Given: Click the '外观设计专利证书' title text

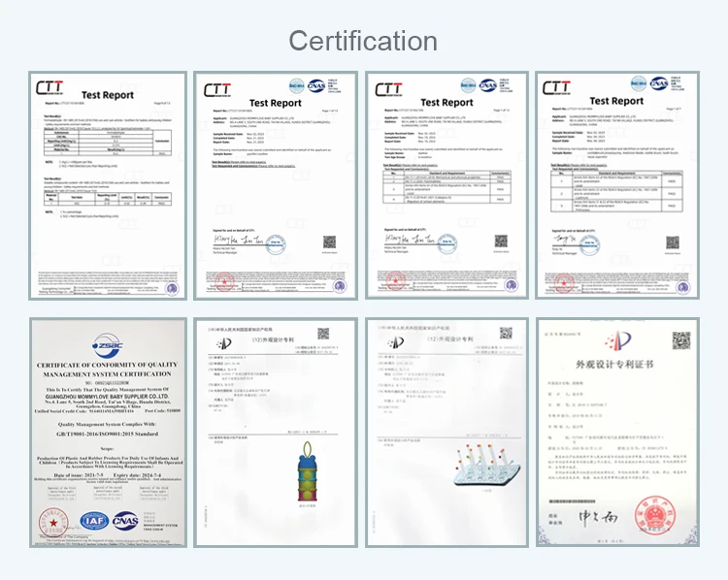Looking at the screenshot, I should (614, 365).
